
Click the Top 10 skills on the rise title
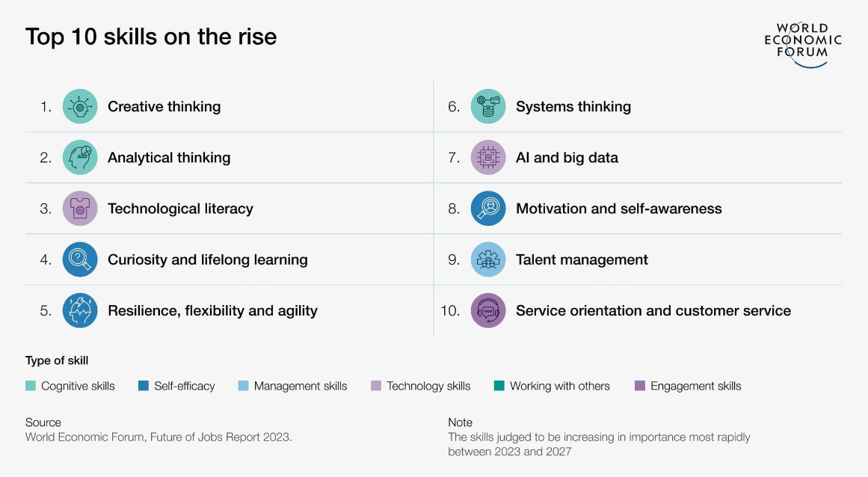(x=151, y=37)
